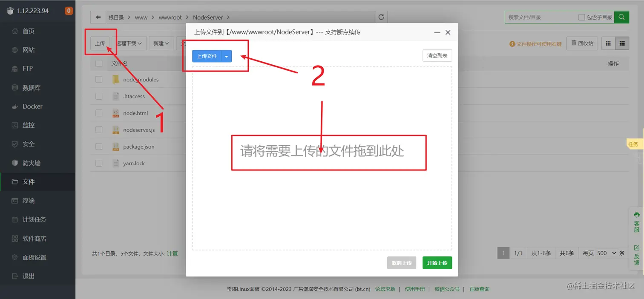Click the 计算 size link
Viewport: 644px width, 299px height.
click(172, 253)
